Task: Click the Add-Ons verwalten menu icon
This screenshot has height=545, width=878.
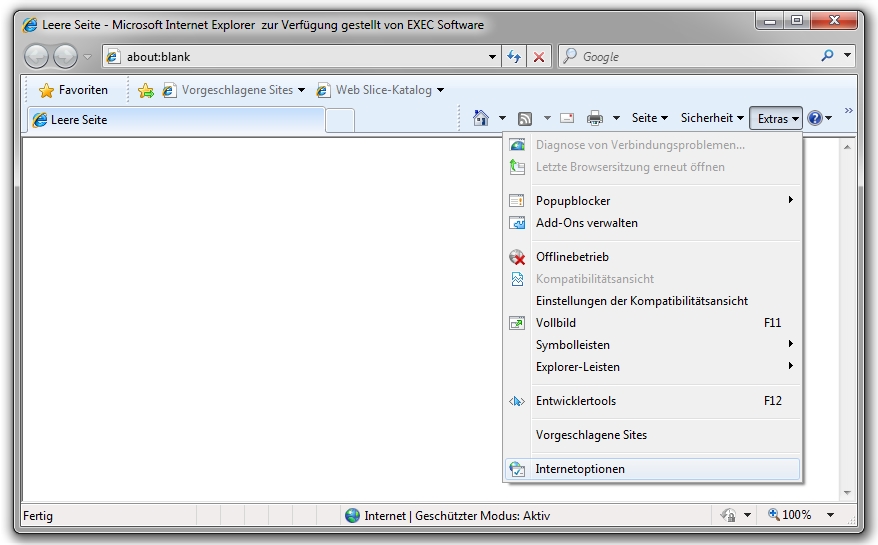Action: (x=517, y=223)
